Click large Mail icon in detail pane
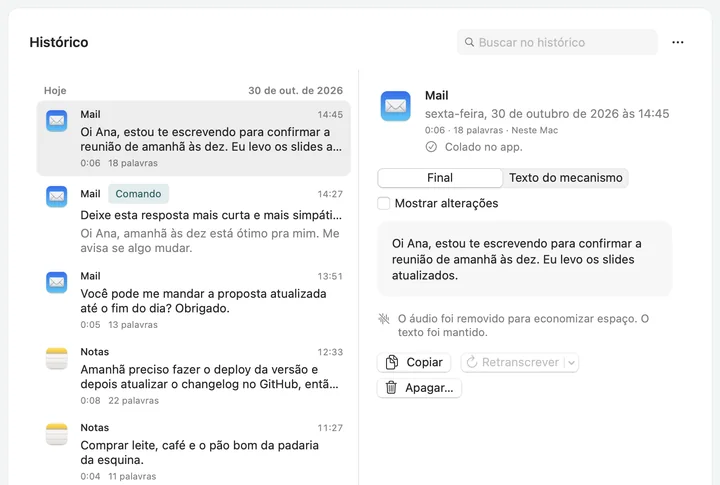This screenshot has width=720, height=485. [395, 106]
